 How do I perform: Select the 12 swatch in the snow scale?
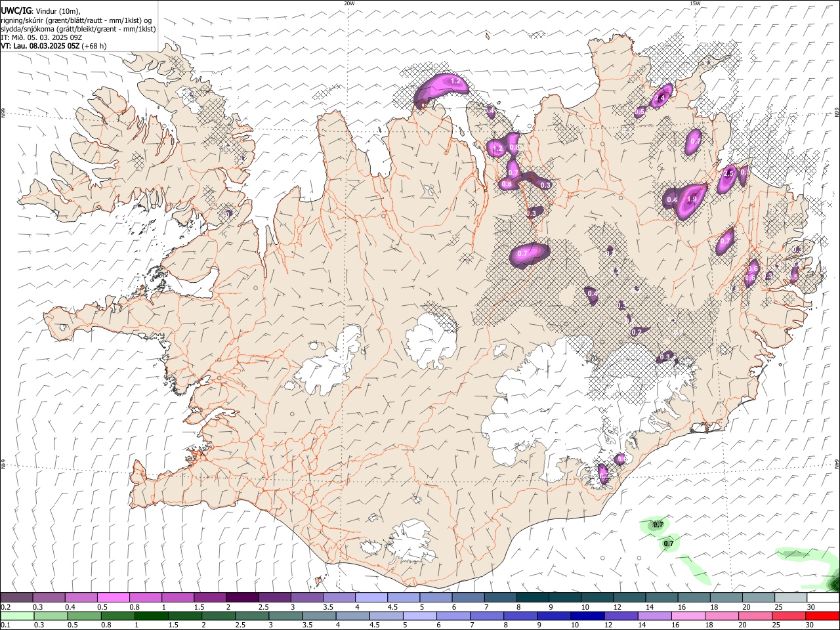pyautogui.click(x=629, y=598)
